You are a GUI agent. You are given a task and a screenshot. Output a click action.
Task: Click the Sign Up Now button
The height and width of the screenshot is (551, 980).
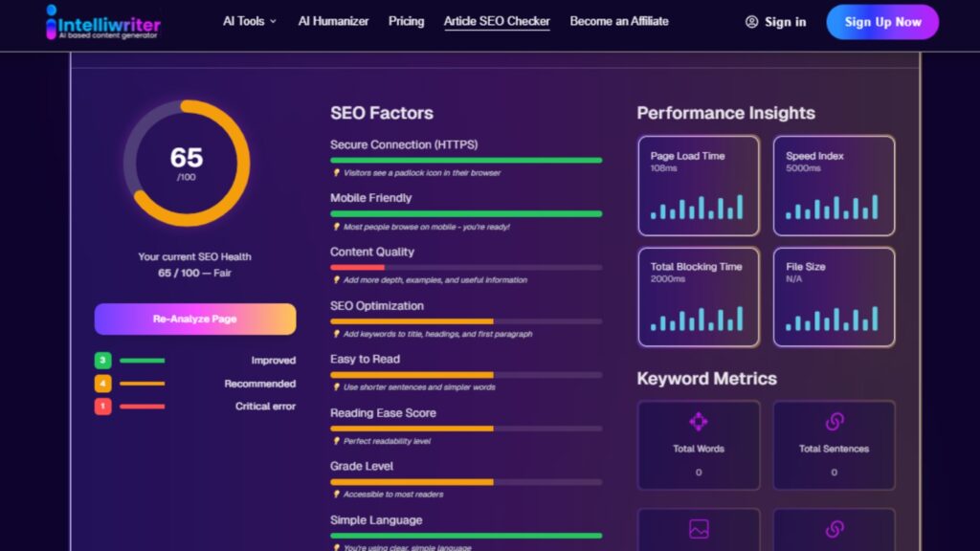[882, 22]
